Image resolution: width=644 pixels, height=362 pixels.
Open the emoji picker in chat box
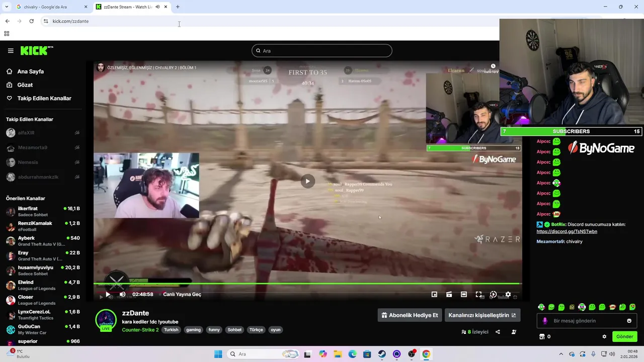pyautogui.click(x=629, y=321)
